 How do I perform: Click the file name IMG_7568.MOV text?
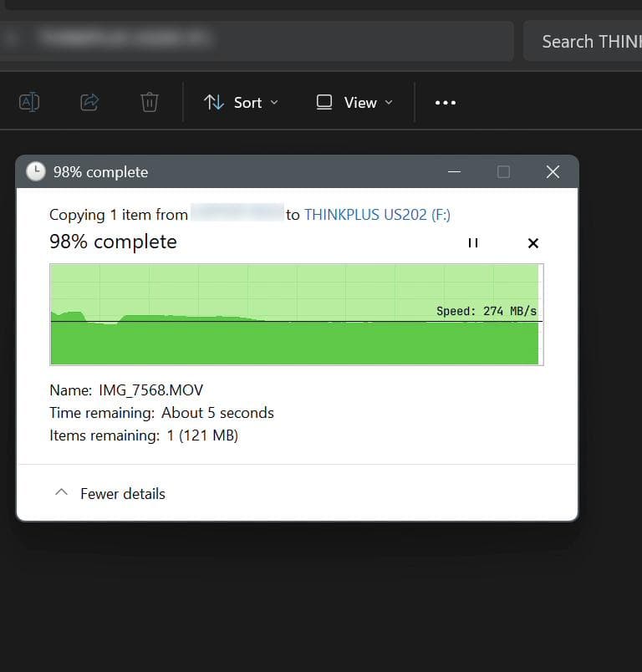(x=150, y=390)
